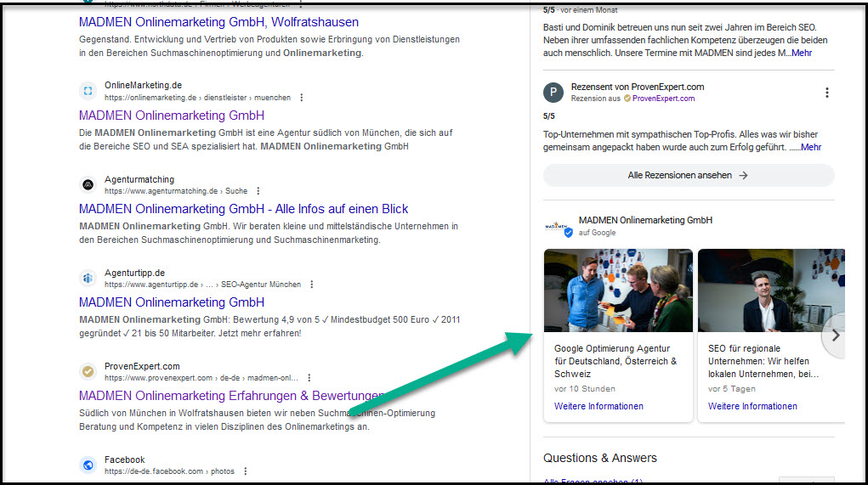The height and width of the screenshot is (485, 868).
Task: Click the blue verified badge on the MADMEN logo
Action: 569,233
